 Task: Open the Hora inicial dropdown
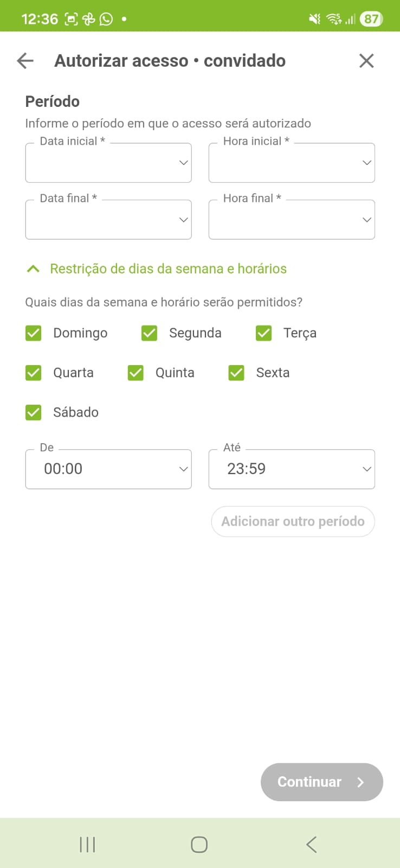[x=292, y=163]
